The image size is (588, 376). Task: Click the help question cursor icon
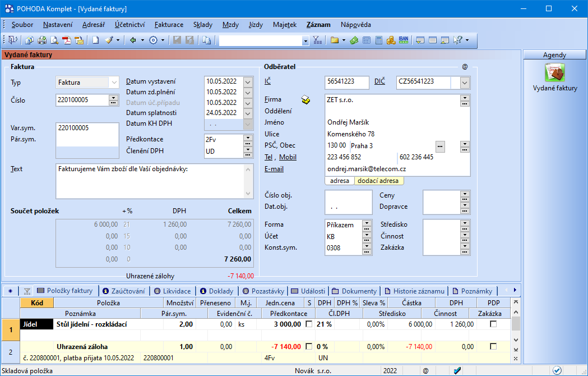tap(457, 40)
